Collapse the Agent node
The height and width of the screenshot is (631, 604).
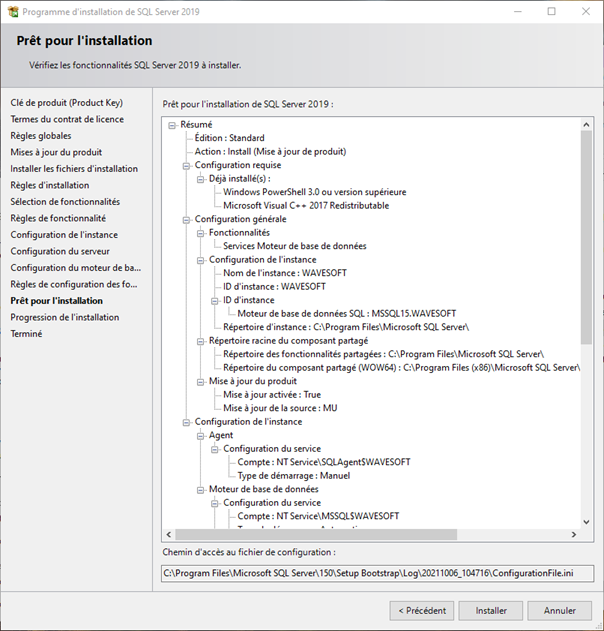pyautogui.click(x=200, y=436)
